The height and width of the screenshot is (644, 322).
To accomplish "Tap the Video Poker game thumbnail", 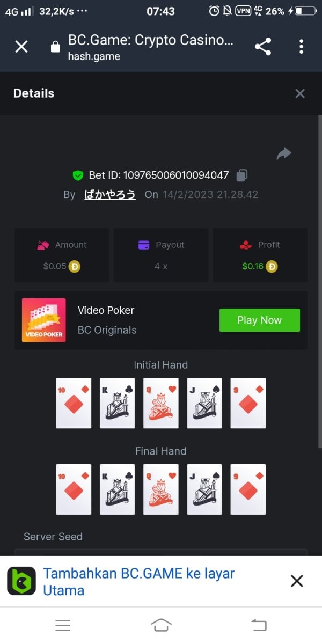I will [x=44, y=320].
